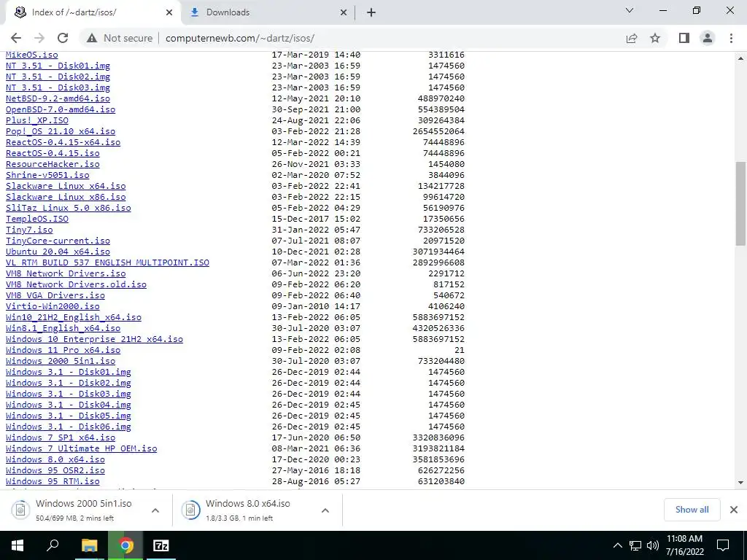Click the page scrollbar down arrow

point(741,483)
